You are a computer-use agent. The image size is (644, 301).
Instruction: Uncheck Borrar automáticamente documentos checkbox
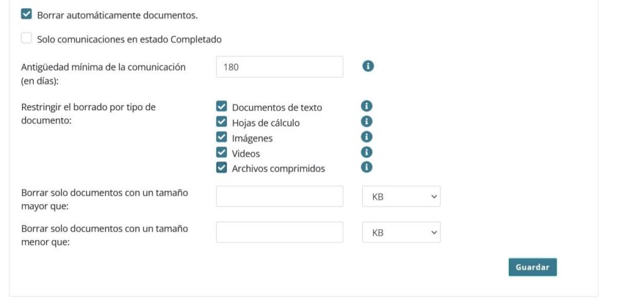tap(26, 14)
